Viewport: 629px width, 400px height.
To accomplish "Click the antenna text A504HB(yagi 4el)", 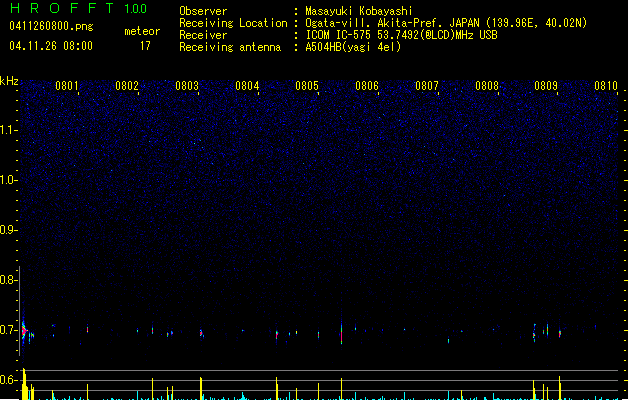I will (353, 47).
